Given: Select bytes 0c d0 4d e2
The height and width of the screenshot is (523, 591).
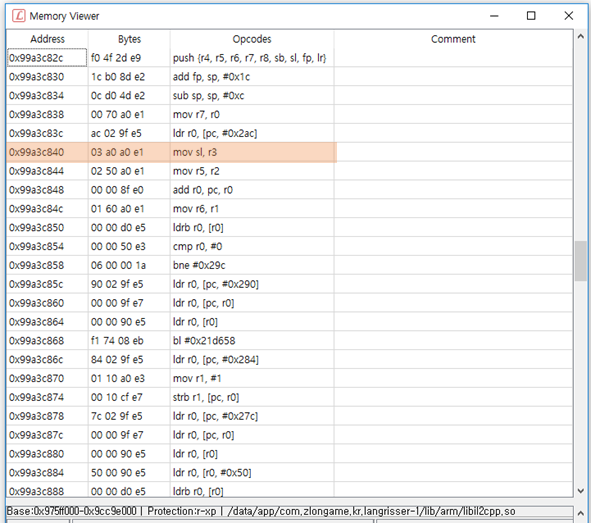Looking at the screenshot, I should 118,96.
